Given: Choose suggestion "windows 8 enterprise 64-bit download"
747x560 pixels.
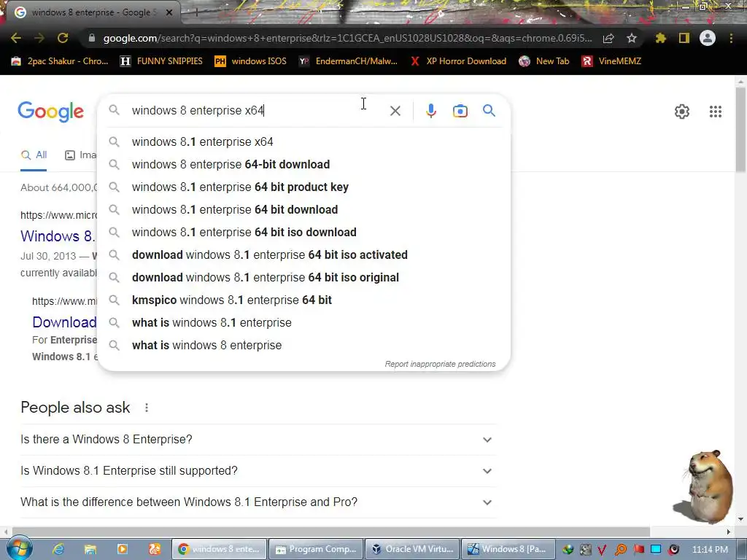Looking at the screenshot, I should point(303,164).
